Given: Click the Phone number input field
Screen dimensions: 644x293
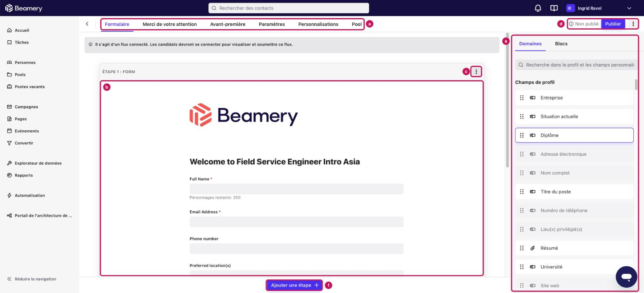Looking at the screenshot, I should click(x=297, y=249).
